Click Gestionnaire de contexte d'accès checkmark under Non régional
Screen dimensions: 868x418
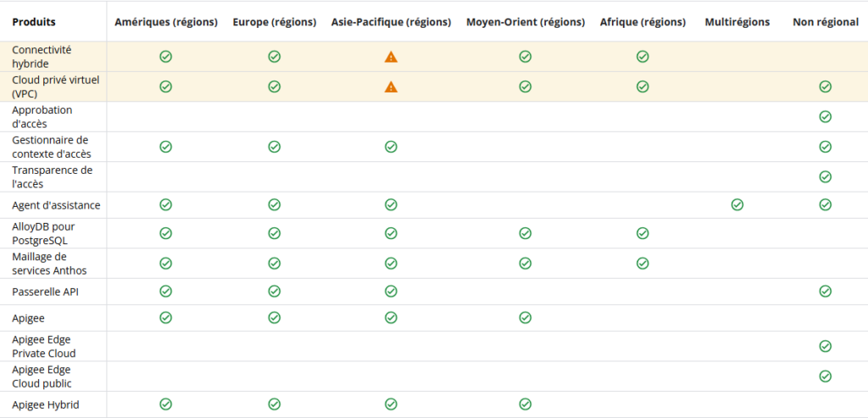tap(826, 147)
